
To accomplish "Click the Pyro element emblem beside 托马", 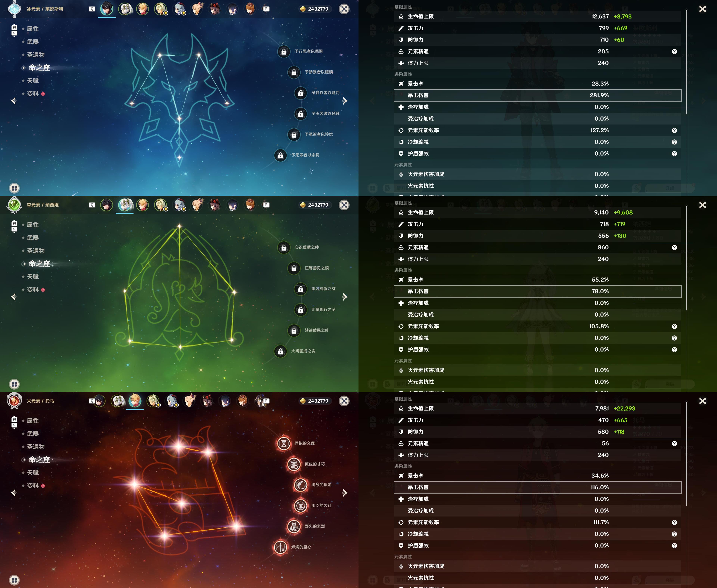I will [14, 401].
